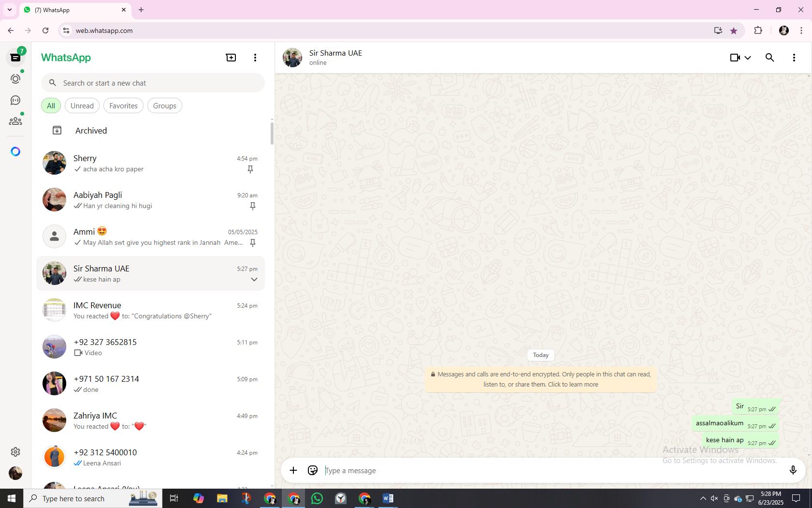This screenshot has width=812, height=508.
Task: Select the Unread filter
Action: [82, 105]
